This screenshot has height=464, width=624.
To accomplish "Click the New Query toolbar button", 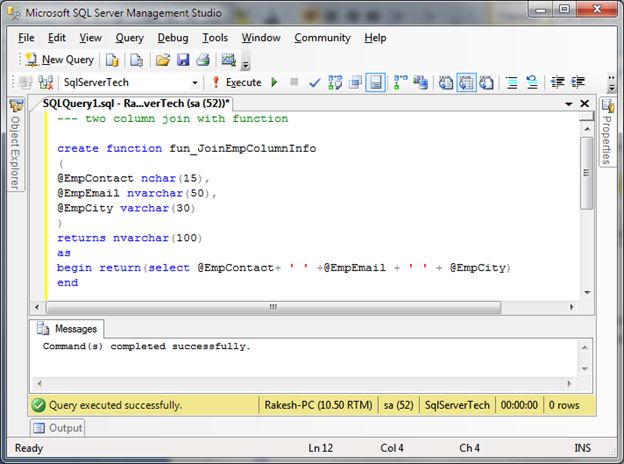I will (59, 60).
